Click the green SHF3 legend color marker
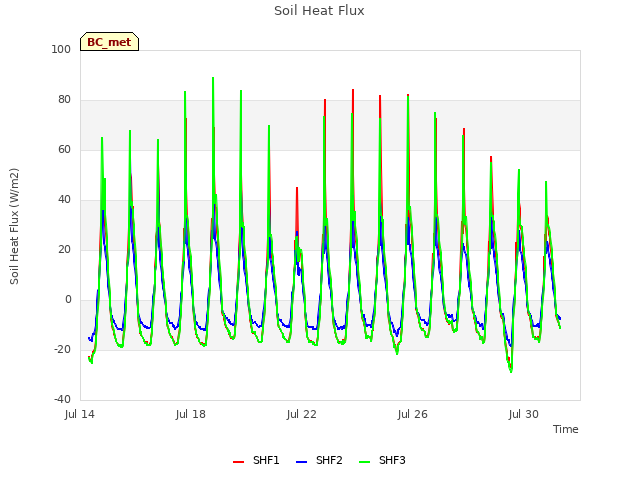This screenshot has height=480, width=640. (x=364, y=462)
